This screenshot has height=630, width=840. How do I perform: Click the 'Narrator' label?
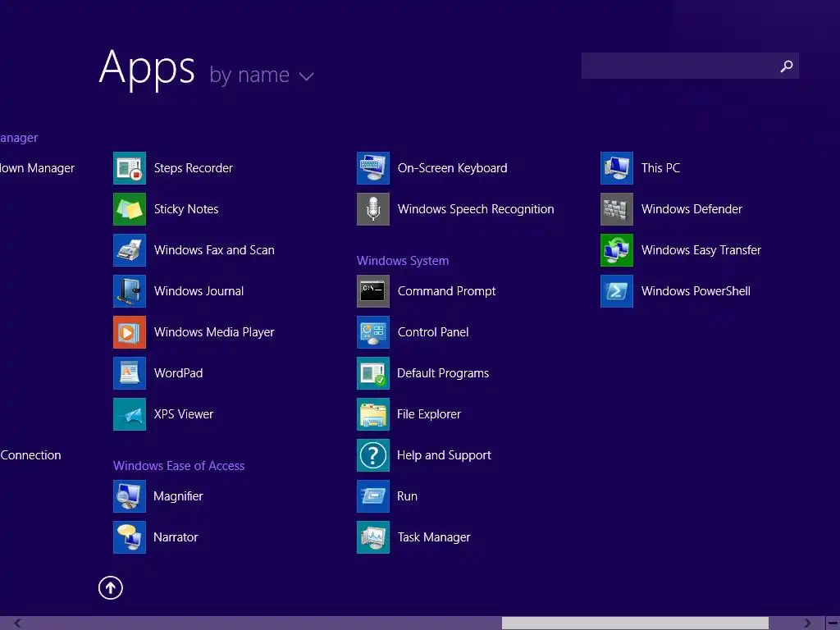176,536
